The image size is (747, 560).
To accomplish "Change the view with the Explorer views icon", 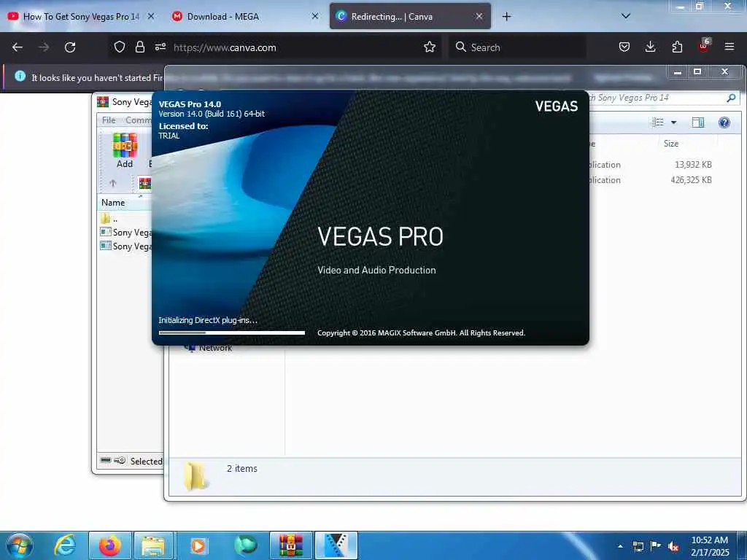I will (x=658, y=122).
